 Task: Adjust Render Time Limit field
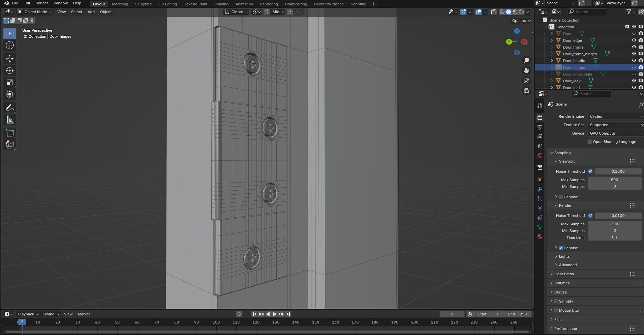[x=615, y=238]
